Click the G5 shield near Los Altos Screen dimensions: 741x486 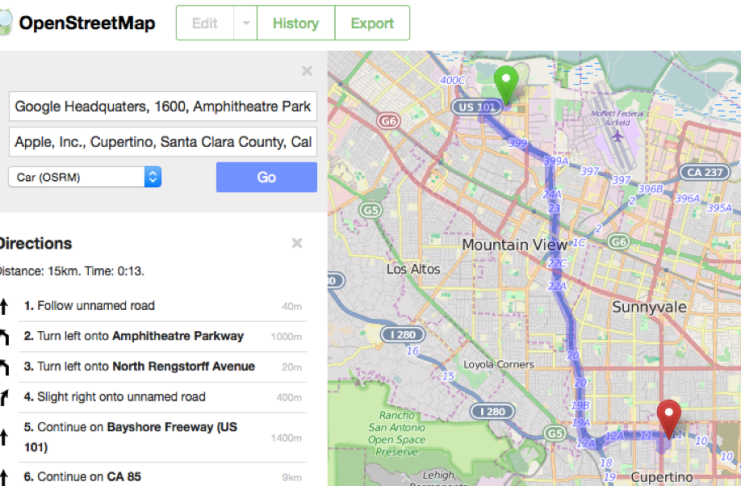pos(371,210)
